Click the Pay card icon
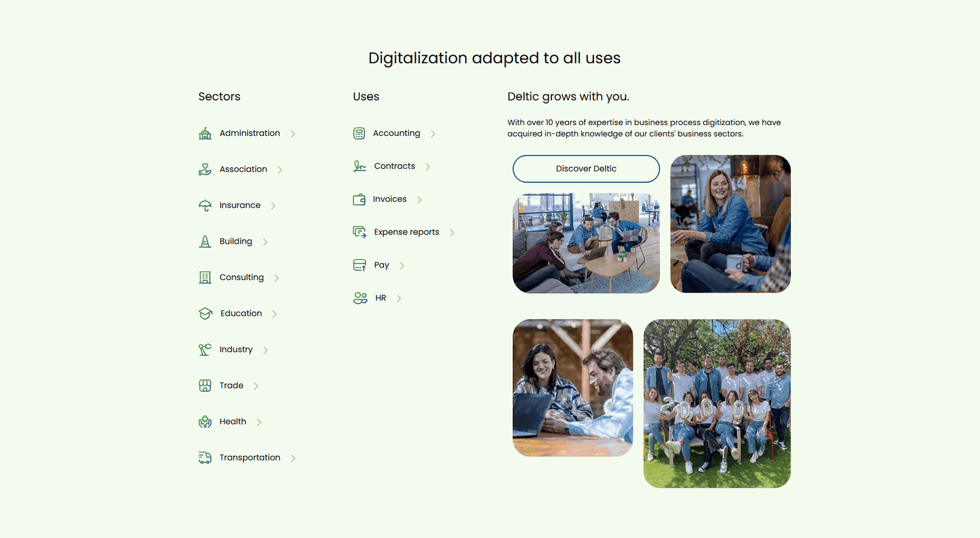Image resolution: width=980 pixels, height=538 pixels. click(x=359, y=265)
